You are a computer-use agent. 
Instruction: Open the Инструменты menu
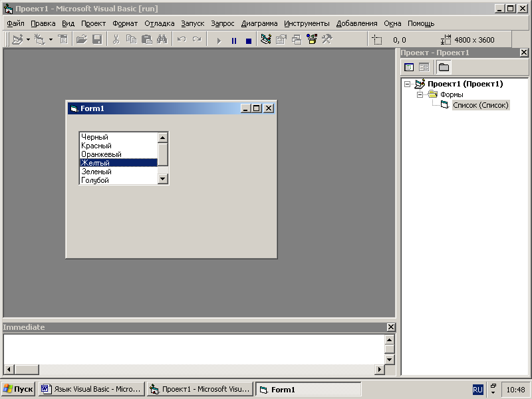307,23
